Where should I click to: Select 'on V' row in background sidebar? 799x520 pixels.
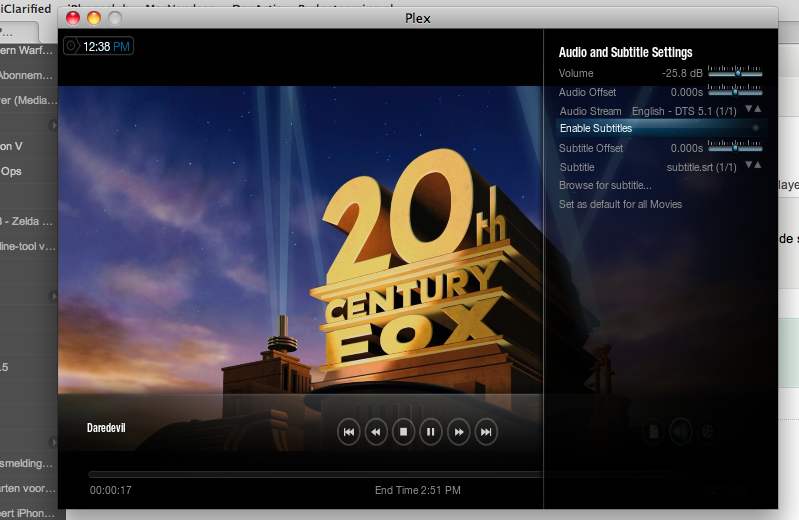[11, 146]
